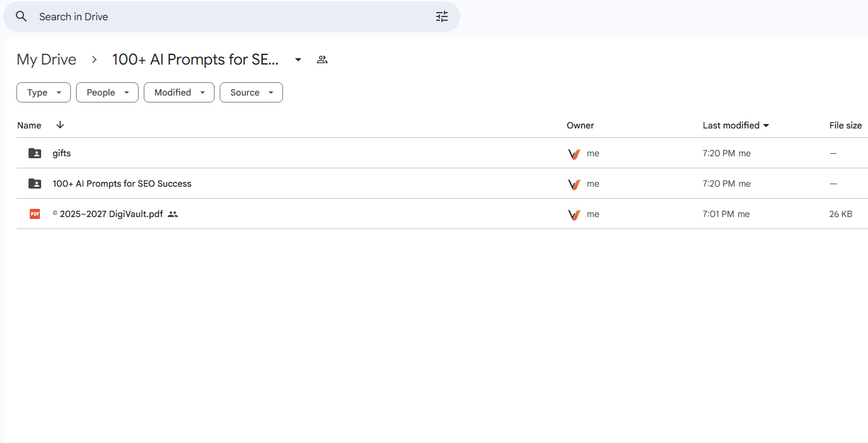Reverse sort direction with the Name arrow
868x443 pixels.
(x=60, y=125)
